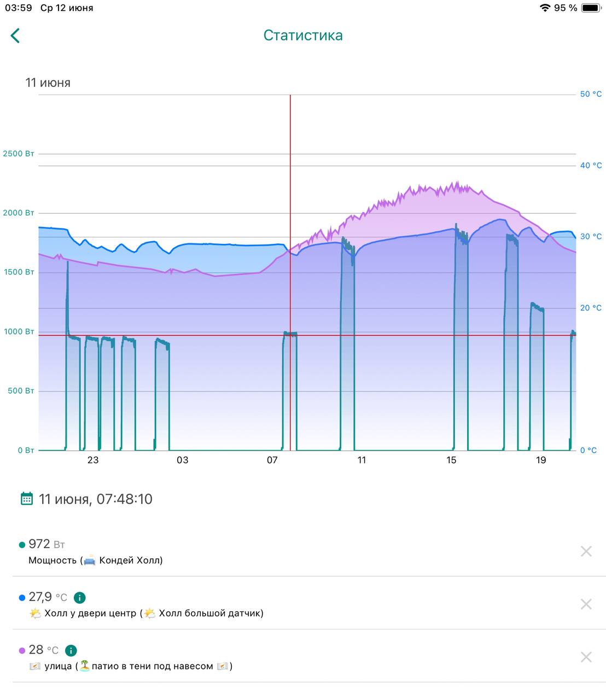Tap the blue dot beside 27,9 °C

[x=22, y=598]
